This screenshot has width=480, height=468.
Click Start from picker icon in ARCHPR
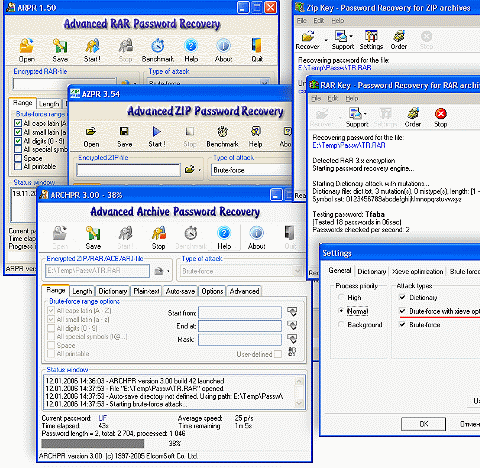point(292,312)
